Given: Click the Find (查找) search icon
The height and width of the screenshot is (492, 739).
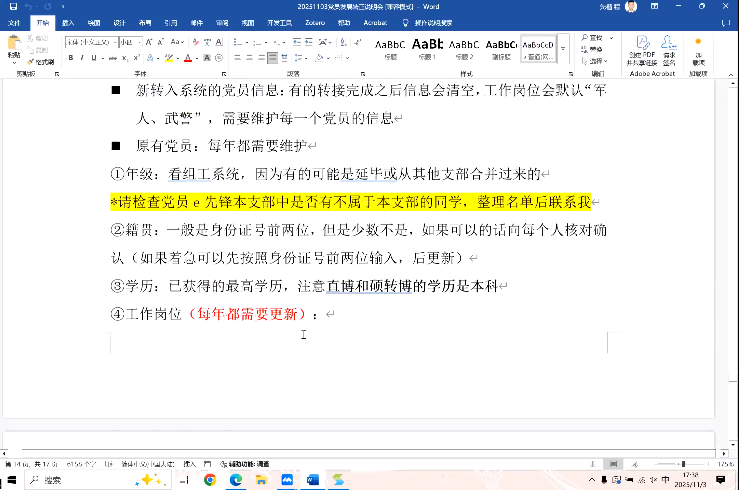Looking at the screenshot, I should [595, 37].
